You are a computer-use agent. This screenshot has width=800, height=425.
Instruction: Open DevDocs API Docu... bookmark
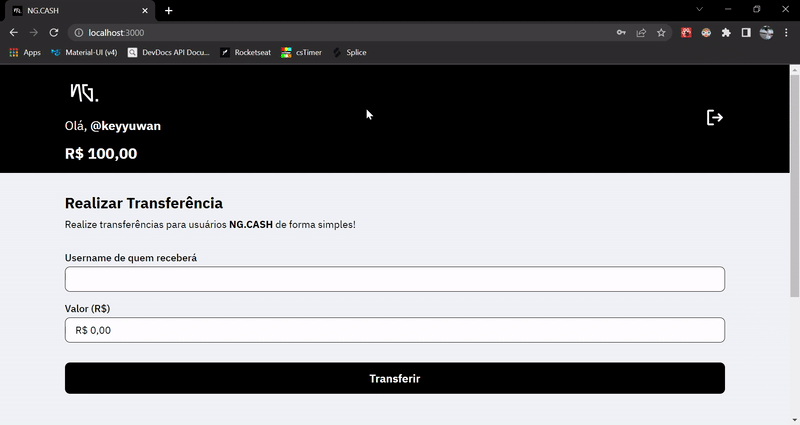(168, 53)
